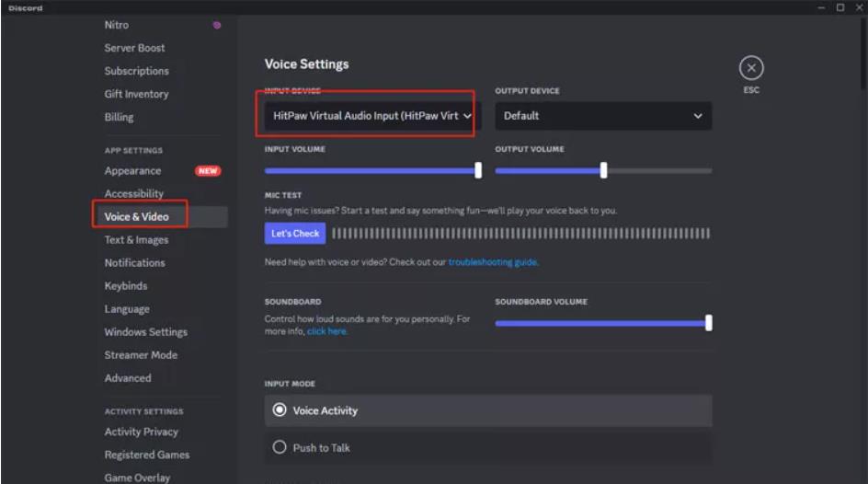
Task: Open the Voice & Video settings tab
Action: (x=137, y=217)
